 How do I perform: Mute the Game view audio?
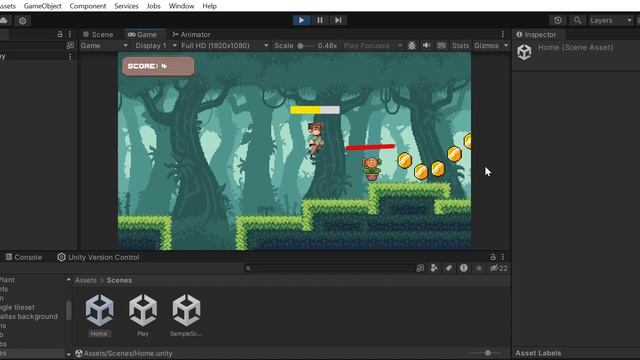tap(427, 46)
